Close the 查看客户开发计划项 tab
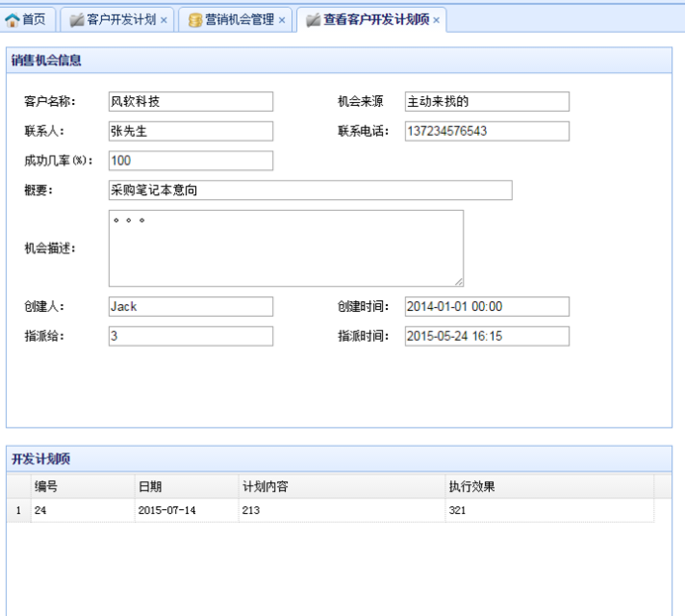Screen dimensions: 685x616 [436, 20]
